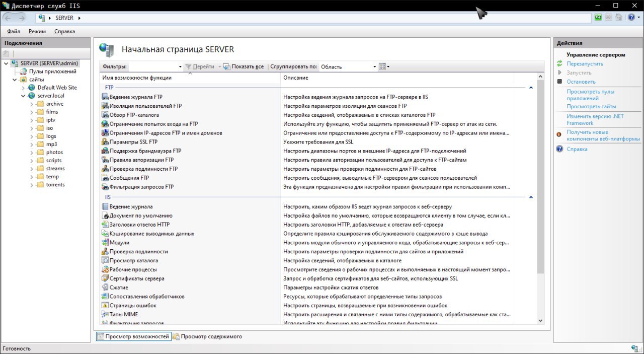Expand the films folder node
Image resolution: width=644 pixels, height=354 pixels.
click(x=31, y=112)
